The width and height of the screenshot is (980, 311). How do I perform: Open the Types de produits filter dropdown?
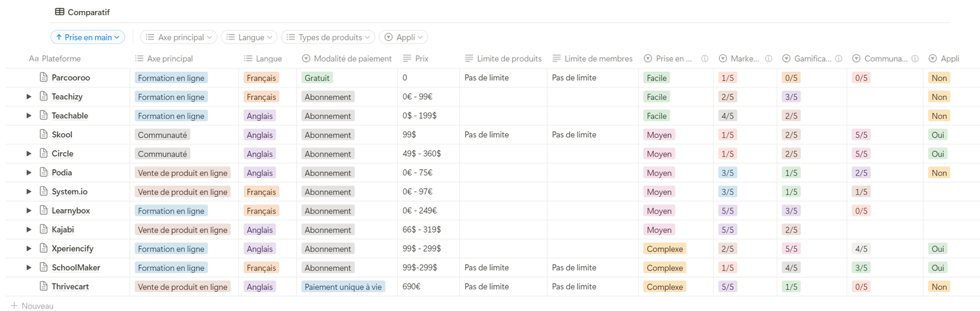(329, 37)
